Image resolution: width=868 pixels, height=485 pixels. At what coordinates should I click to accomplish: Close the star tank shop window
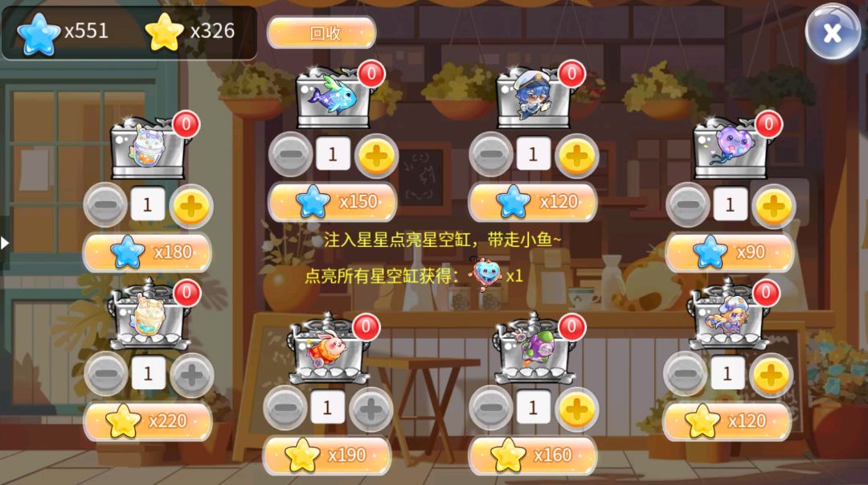832,33
